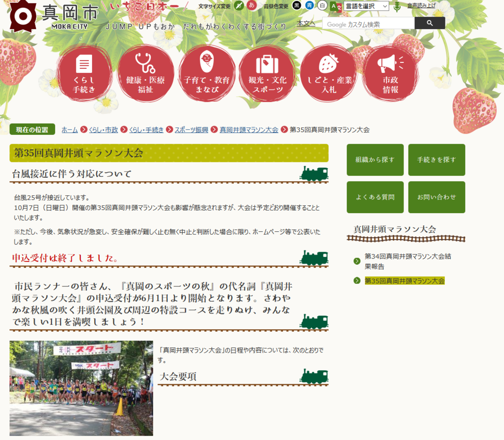Click train icon beside 台風接近に伴う対応について
The width and height of the screenshot is (504, 440).
point(314,174)
